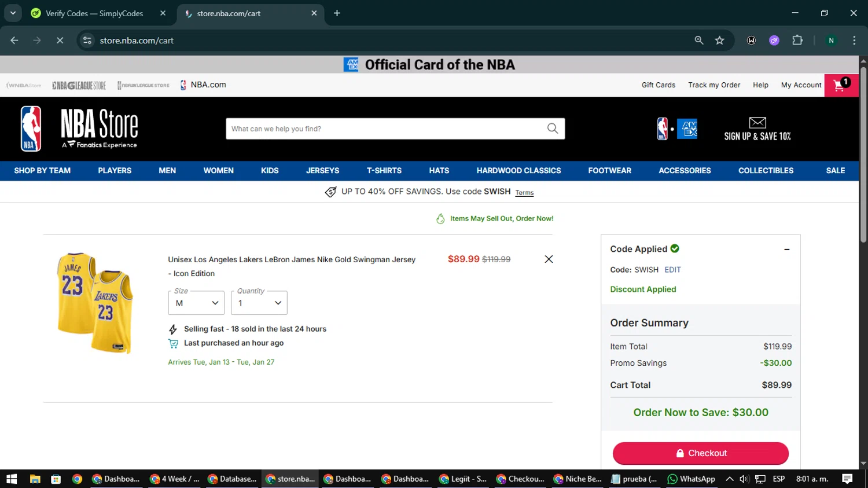Switch to the Verify Codes SimplyCodes tab
Screen dimensions: 868x488
94,13
